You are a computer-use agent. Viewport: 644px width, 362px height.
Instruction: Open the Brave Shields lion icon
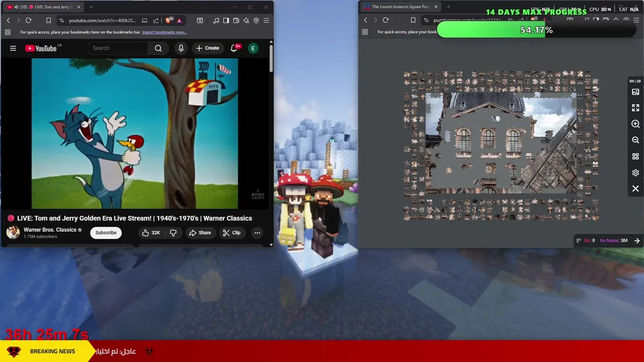[168, 21]
